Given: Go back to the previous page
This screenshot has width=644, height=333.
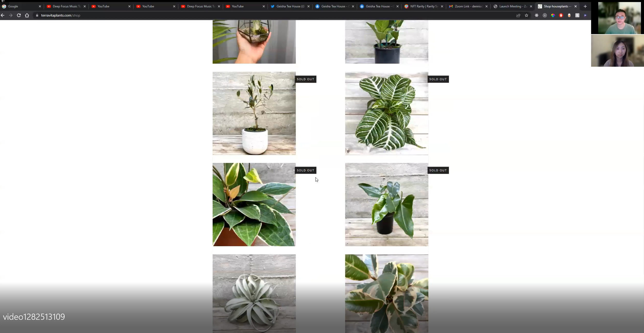Looking at the screenshot, I should pos(3,15).
